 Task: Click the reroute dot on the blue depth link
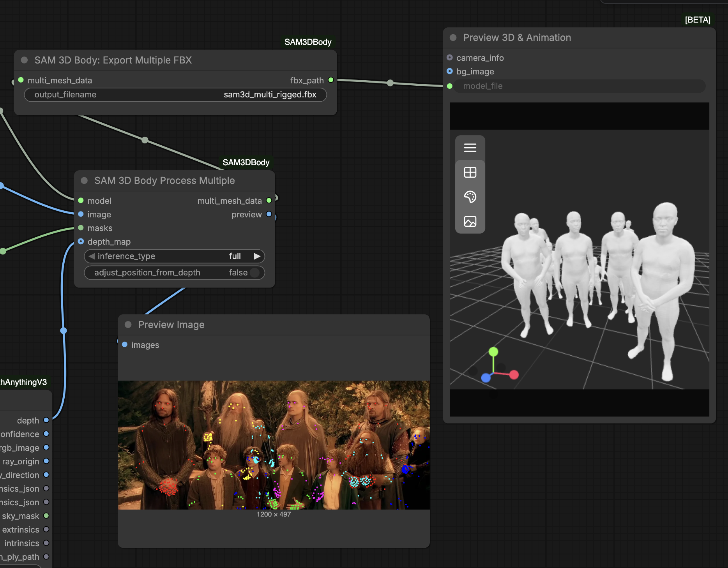coord(64,331)
